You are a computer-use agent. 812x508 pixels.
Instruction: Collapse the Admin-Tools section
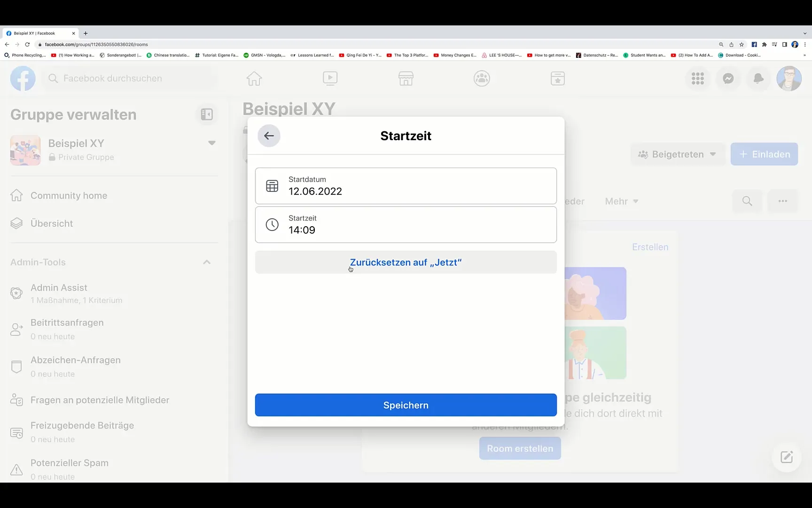207,262
